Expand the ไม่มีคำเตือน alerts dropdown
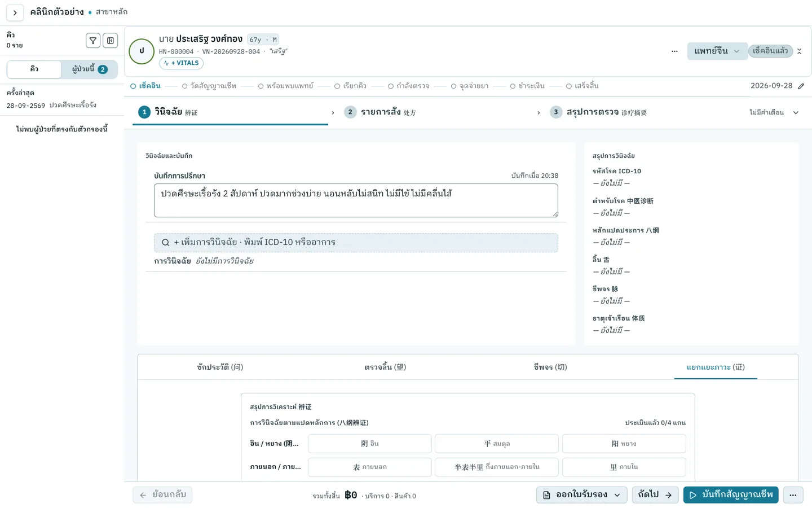 [x=774, y=112]
